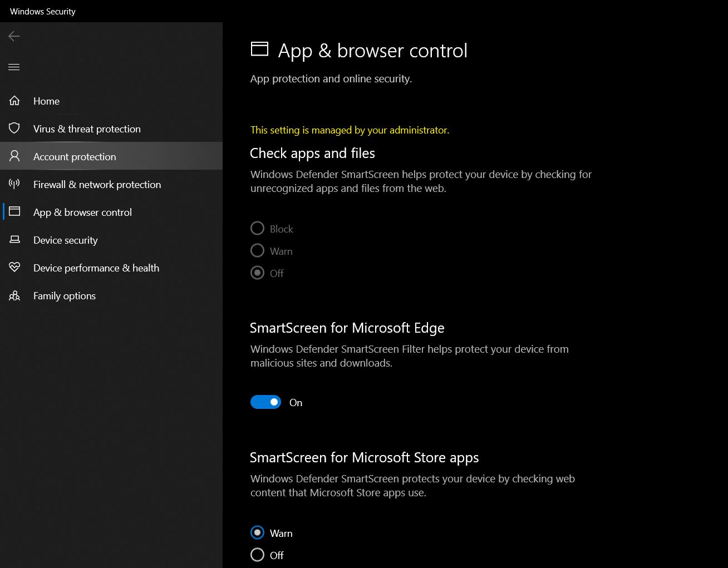This screenshot has height=568, width=728.
Task: Click the back arrow icon
Action: tap(14, 36)
